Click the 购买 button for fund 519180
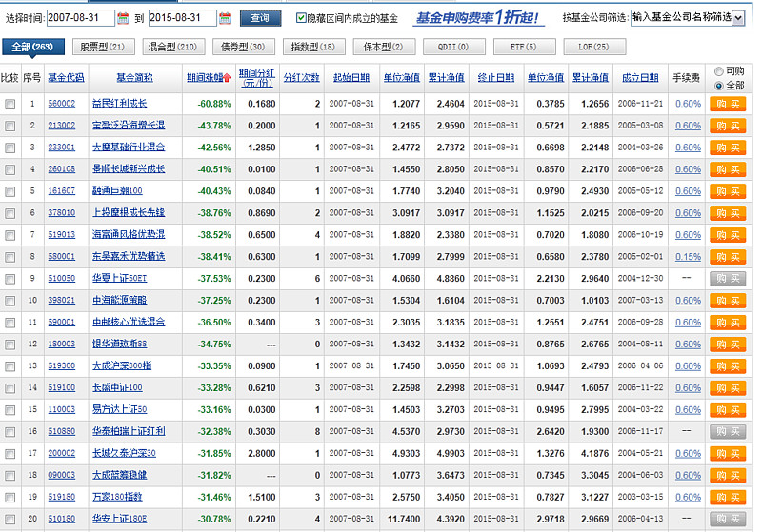762x532 pixels. pos(728,497)
